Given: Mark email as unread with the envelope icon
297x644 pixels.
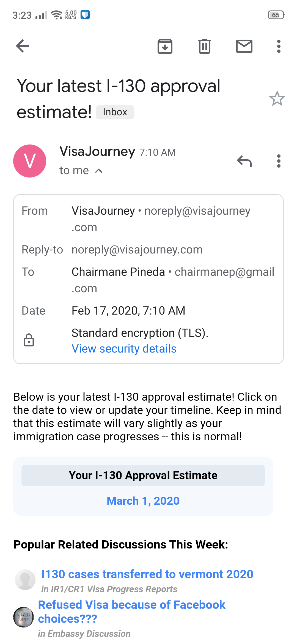Looking at the screenshot, I should click(x=244, y=46).
